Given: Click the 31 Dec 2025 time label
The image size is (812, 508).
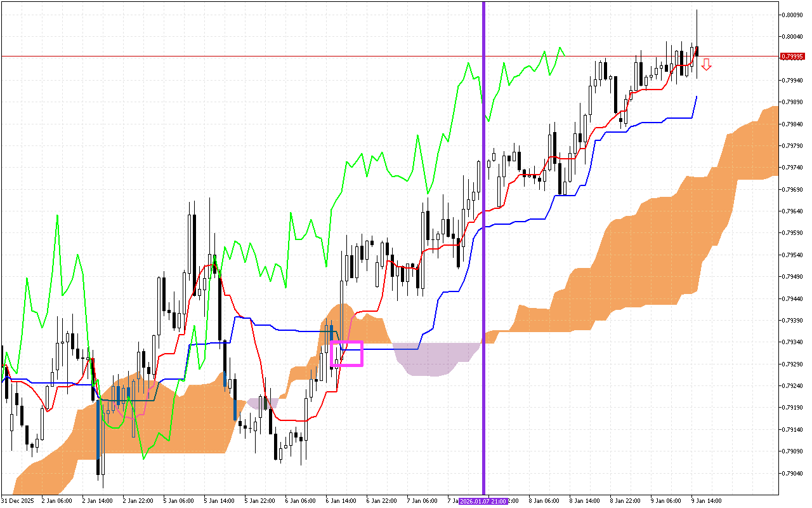Looking at the screenshot, I should 17,501.
